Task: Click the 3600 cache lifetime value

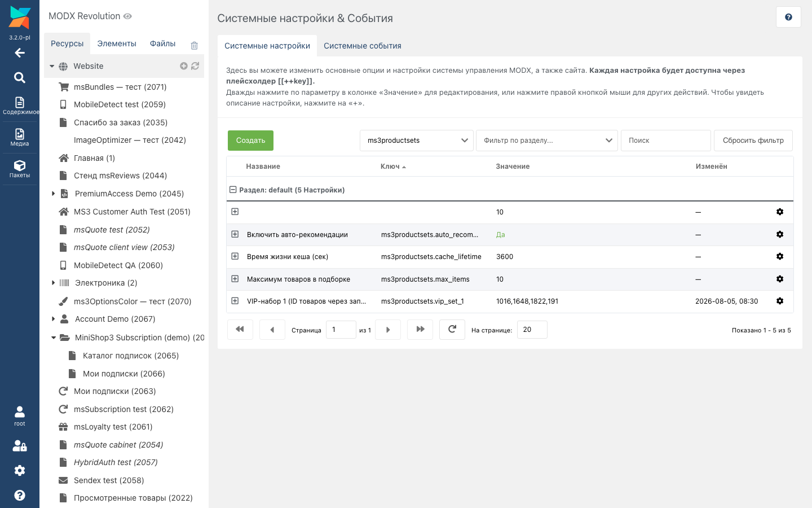Action: [x=505, y=257]
